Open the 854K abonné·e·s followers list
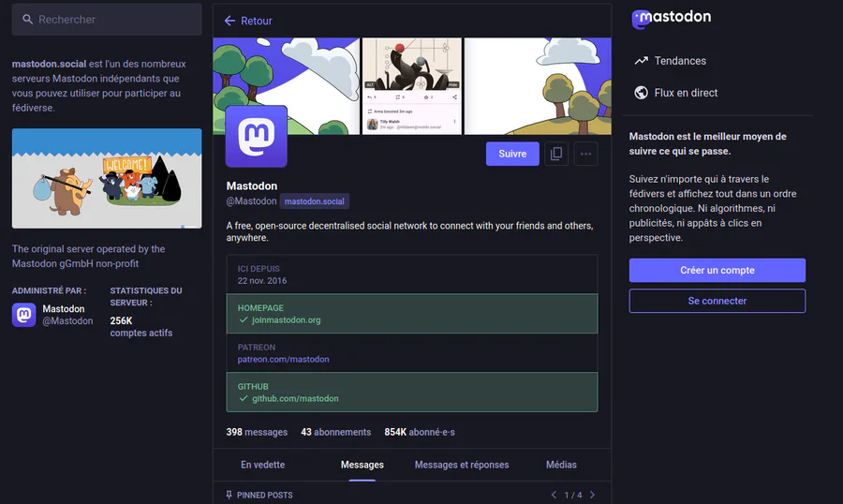843x504 pixels. pos(420,432)
